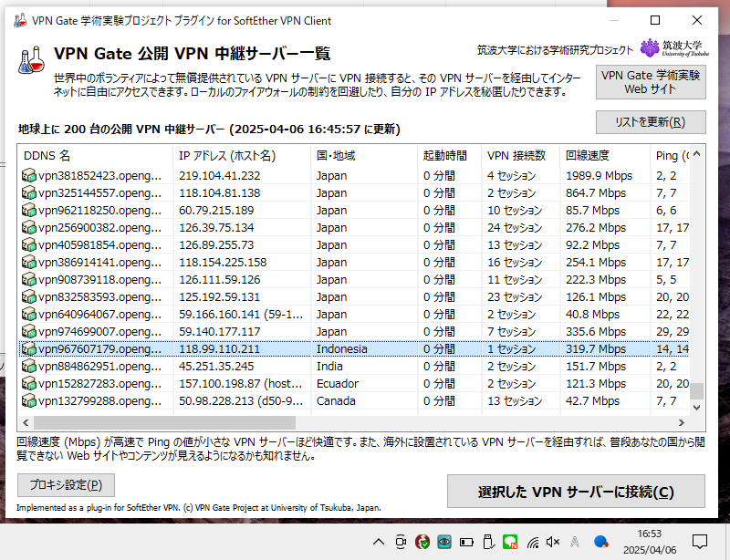
Task: Open the taskbar clock showing 16:53
Action: point(650,542)
